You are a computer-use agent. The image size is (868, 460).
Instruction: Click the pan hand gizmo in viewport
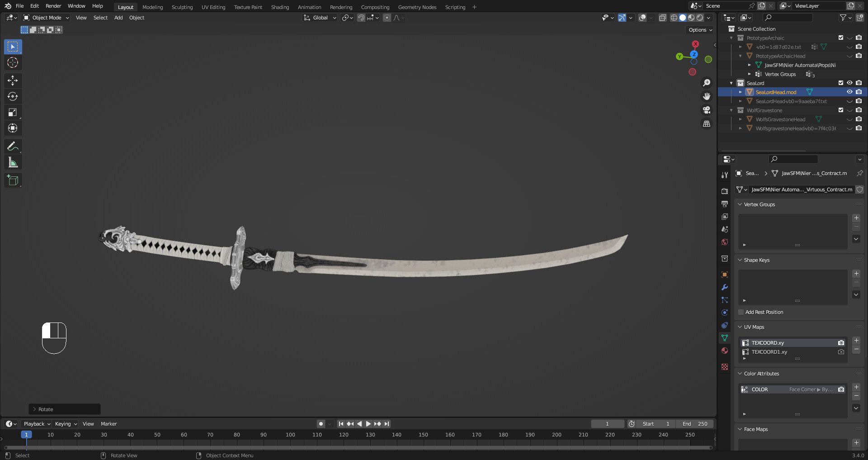point(707,96)
